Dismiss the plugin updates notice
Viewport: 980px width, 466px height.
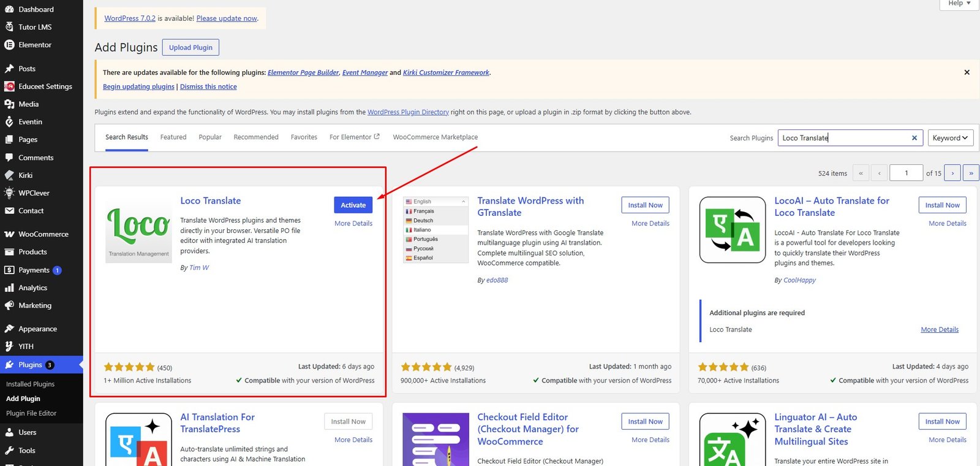tap(967, 72)
